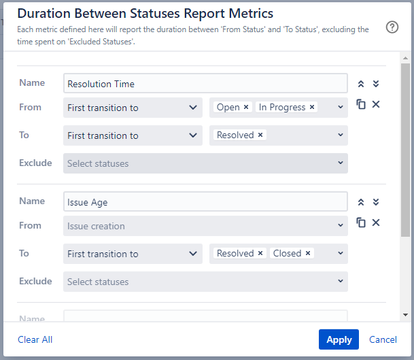Click the Cancel link
The height and width of the screenshot is (360, 414).
click(x=383, y=340)
